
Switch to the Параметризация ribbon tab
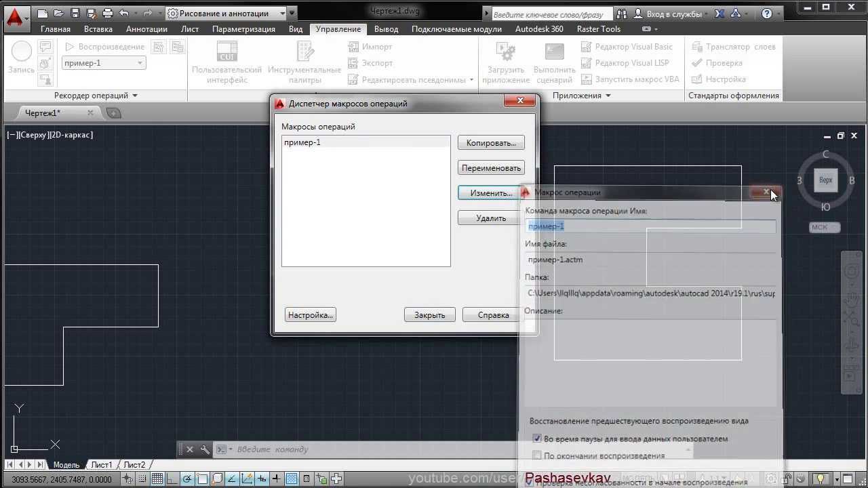[243, 29]
